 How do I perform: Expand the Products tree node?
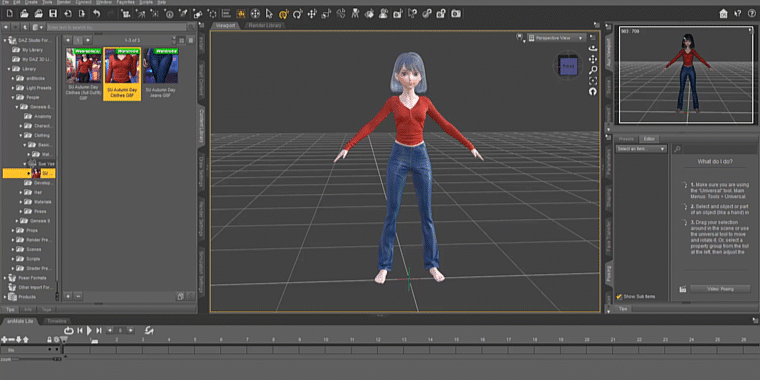pos(5,297)
